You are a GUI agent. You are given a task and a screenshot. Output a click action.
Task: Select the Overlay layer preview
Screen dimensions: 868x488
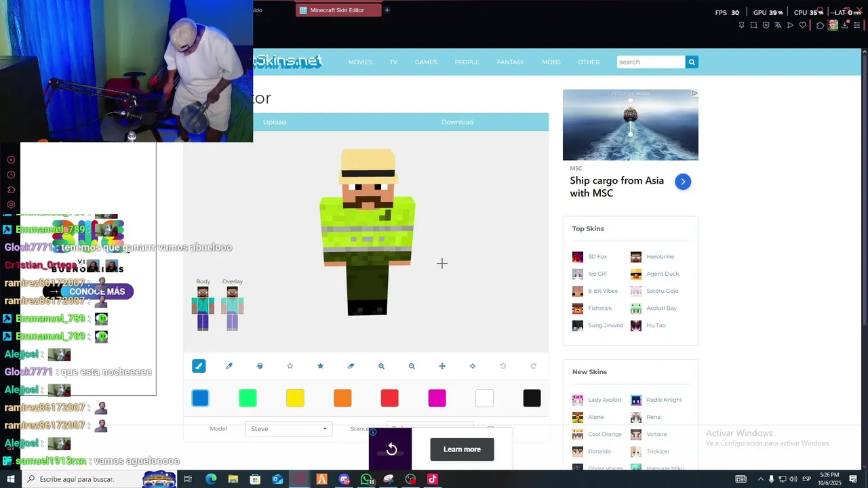tap(232, 308)
